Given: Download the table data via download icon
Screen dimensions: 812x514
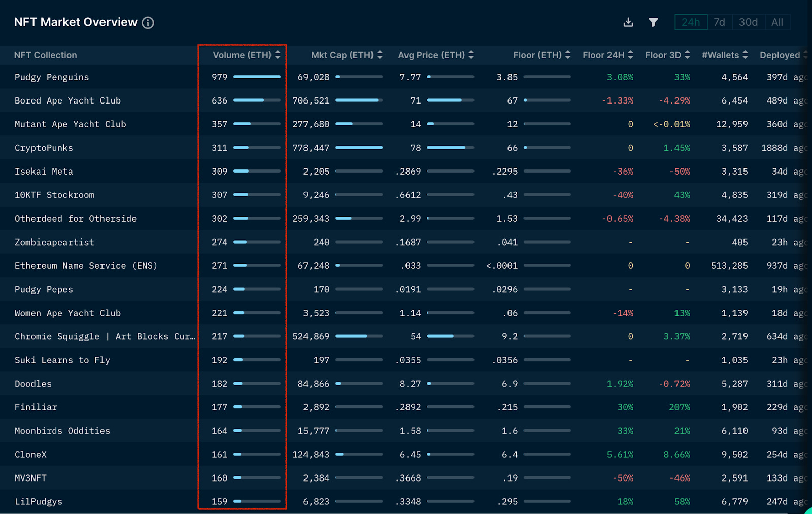Looking at the screenshot, I should click(628, 22).
